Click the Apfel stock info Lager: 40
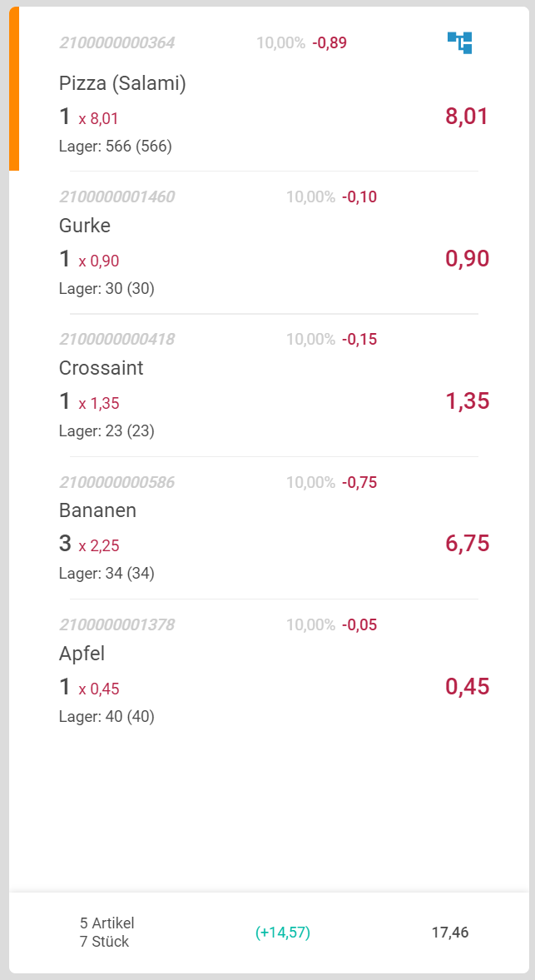535x980 pixels. [x=107, y=716]
